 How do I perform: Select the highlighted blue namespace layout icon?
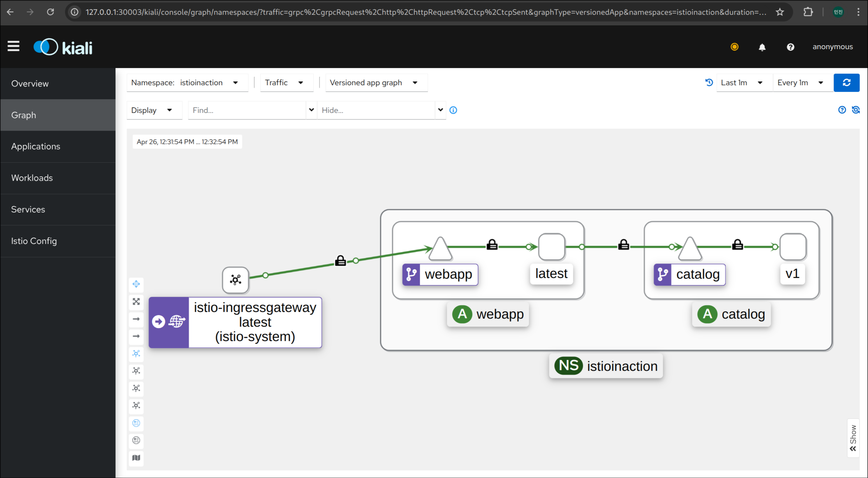point(136,423)
